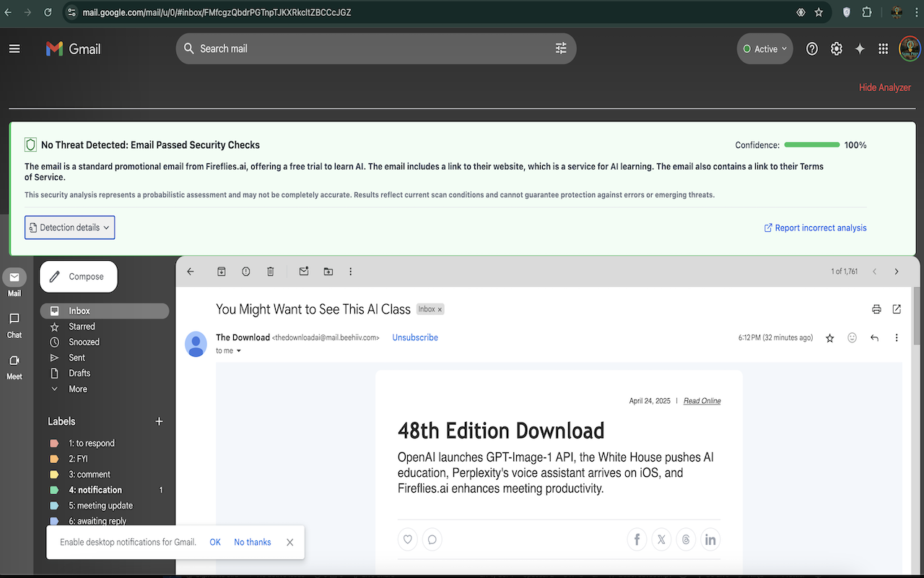Click the Move to folder icon

coord(328,272)
